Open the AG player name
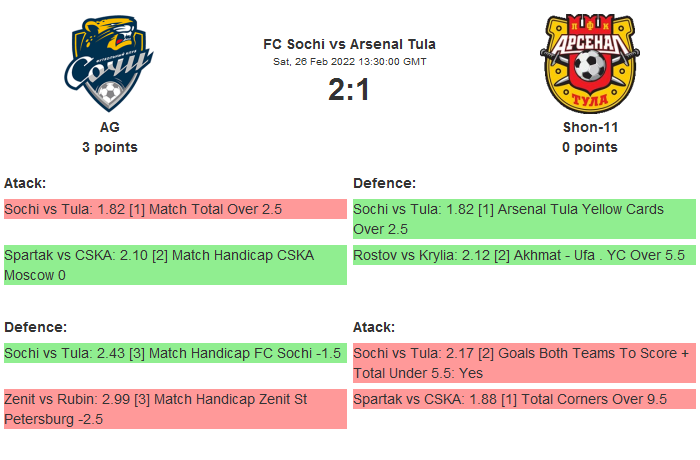Viewport: 700px width, 460px height. click(x=110, y=127)
